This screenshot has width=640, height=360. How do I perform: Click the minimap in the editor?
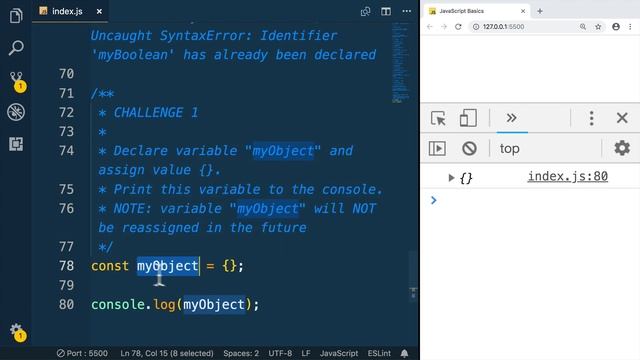click(400, 62)
